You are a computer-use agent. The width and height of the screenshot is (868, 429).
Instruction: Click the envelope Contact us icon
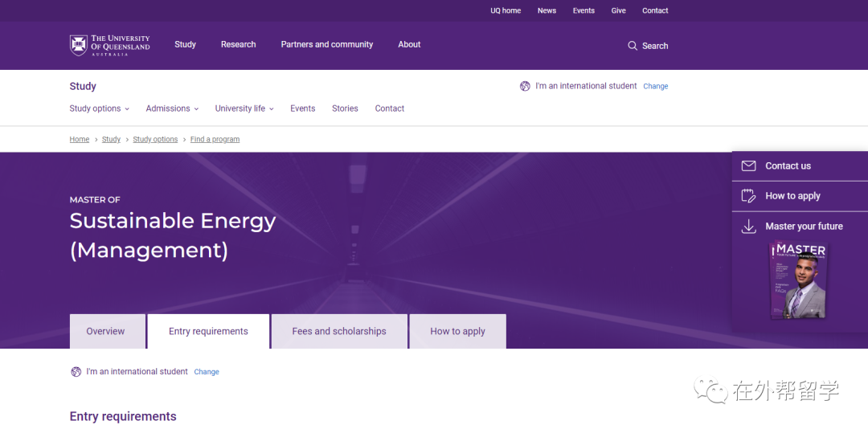(x=748, y=166)
